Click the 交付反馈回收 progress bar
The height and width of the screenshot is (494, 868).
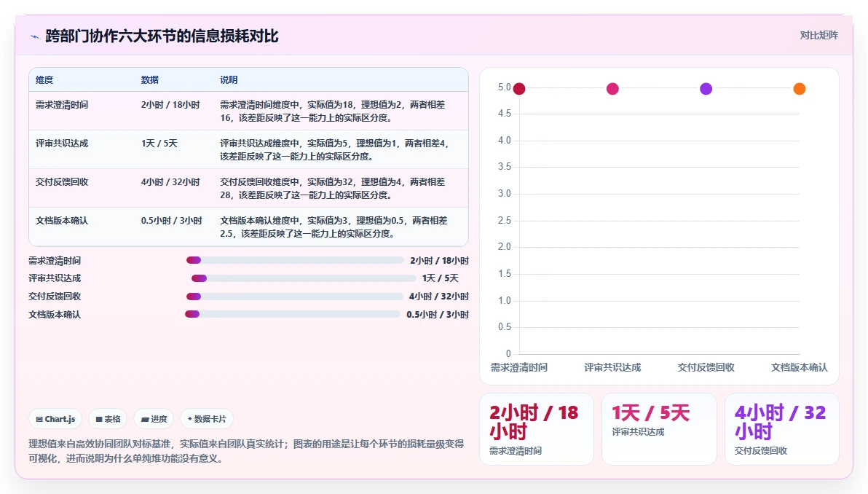click(294, 297)
